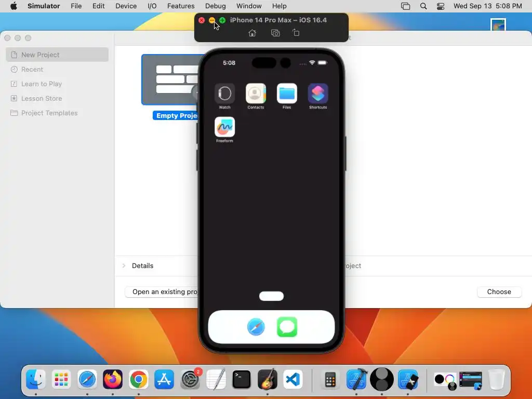532x399 pixels.
Task: Open the Edit menu
Action: click(98, 6)
